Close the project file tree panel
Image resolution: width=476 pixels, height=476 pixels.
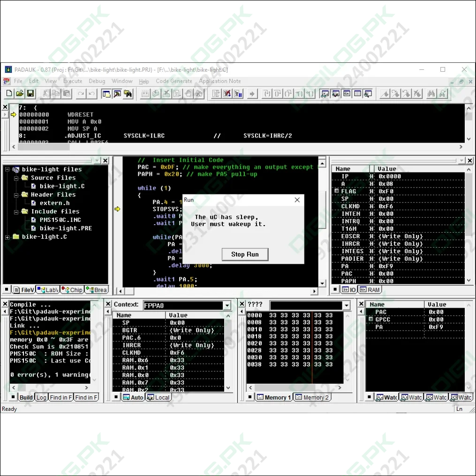pyautogui.click(x=105, y=161)
